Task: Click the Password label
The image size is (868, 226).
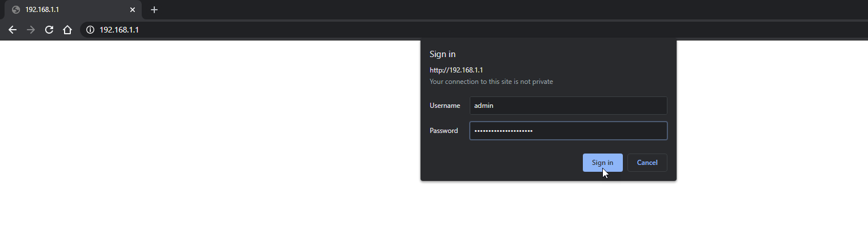Action: [443, 131]
